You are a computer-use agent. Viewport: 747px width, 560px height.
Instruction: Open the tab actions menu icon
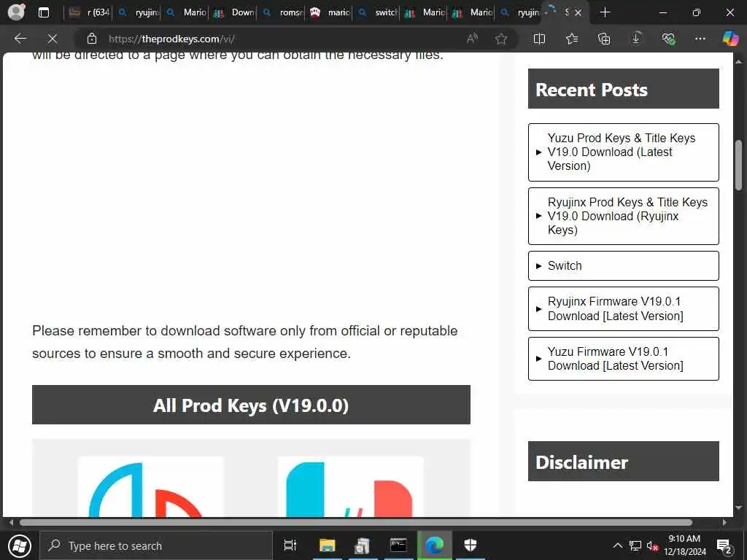(x=43, y=12)
